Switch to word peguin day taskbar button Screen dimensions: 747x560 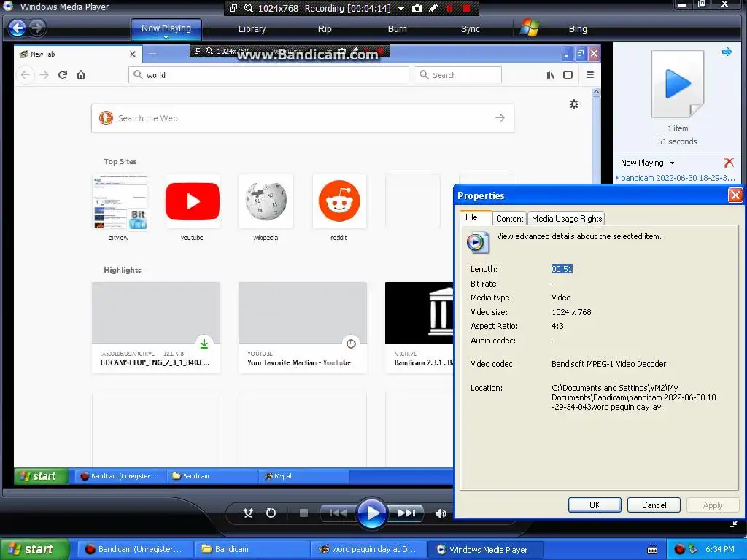[368, 549]
